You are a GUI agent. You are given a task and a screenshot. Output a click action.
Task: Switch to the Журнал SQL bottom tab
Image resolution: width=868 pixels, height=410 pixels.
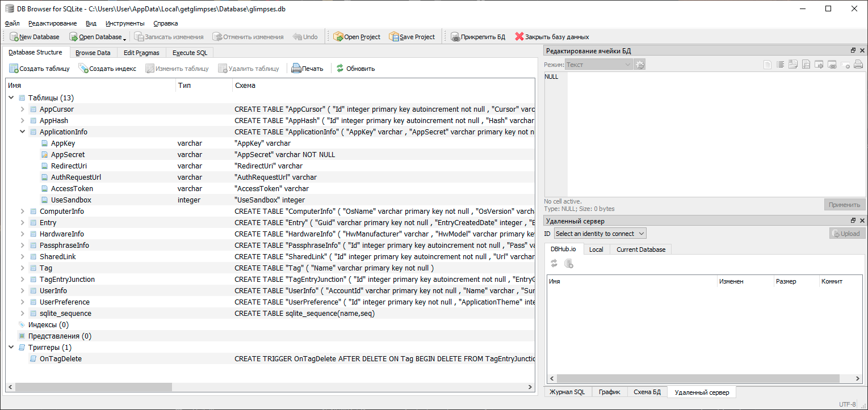click(567, 392)
